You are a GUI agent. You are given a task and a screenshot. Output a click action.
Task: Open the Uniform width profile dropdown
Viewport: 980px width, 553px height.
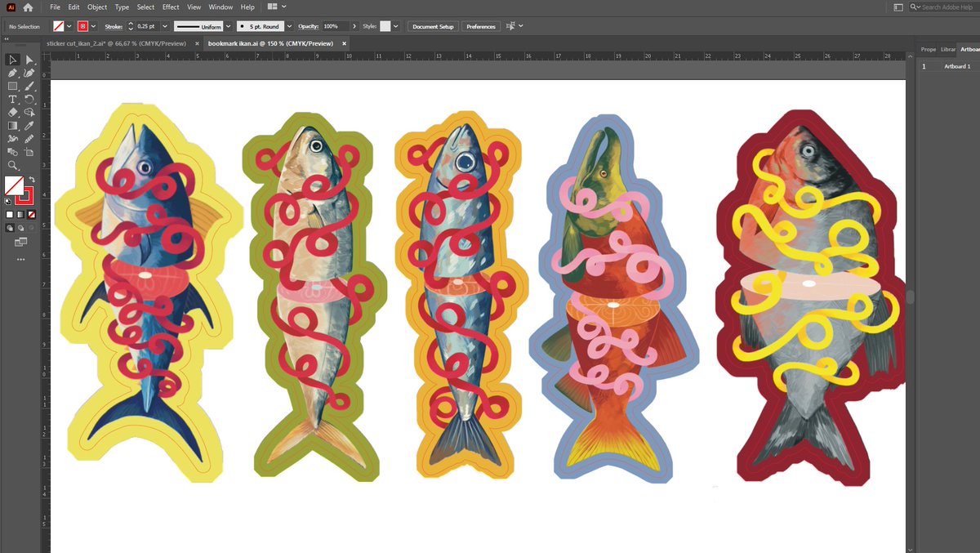point(228,26)
